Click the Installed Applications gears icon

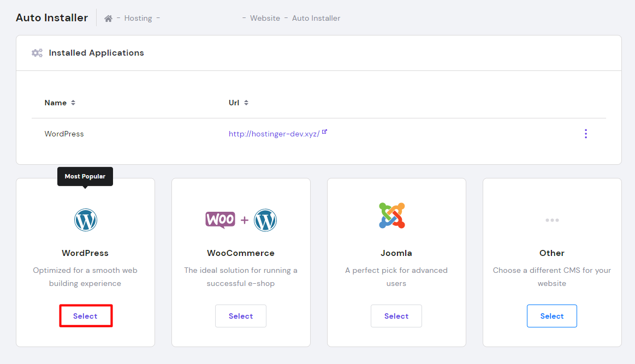pyautogui.click(x=37, y=53)
